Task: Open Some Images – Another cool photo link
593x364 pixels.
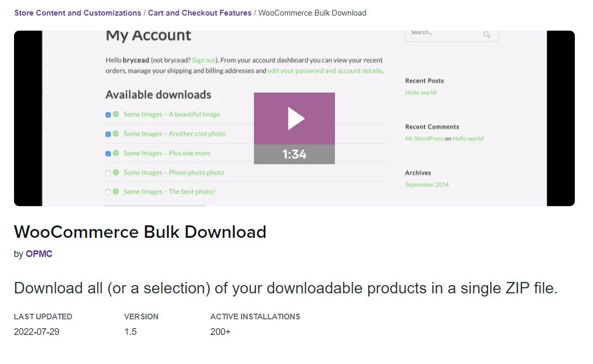Action: pyautogui.click(x=174, y=133)
